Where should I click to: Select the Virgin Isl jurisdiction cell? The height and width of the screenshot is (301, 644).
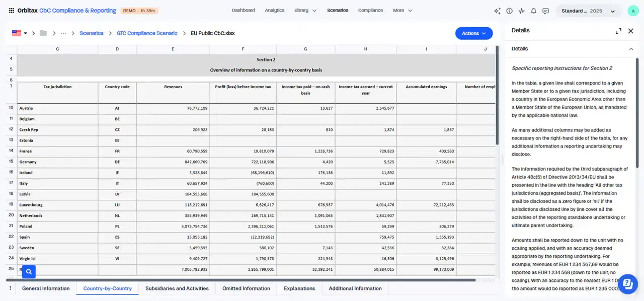pos(57,259)
